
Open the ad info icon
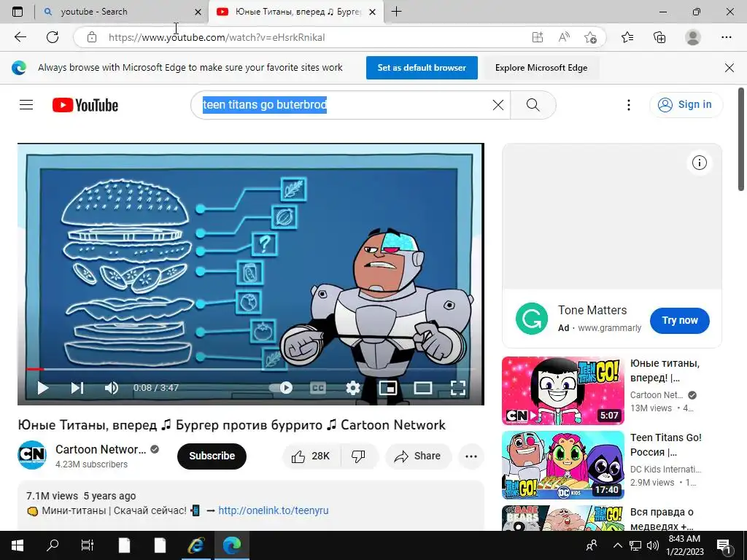[x=700, y=163]
